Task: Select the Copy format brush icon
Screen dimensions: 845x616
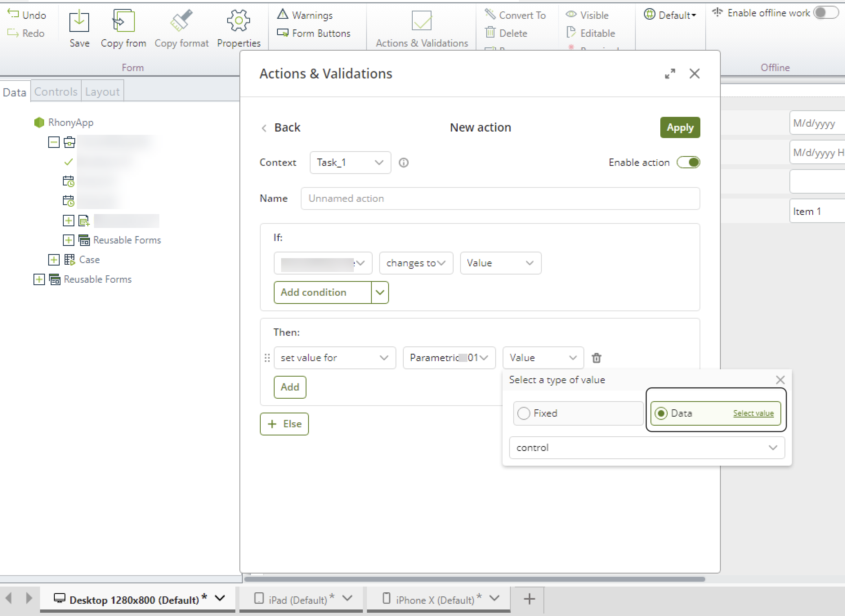Action: [181, 21]
